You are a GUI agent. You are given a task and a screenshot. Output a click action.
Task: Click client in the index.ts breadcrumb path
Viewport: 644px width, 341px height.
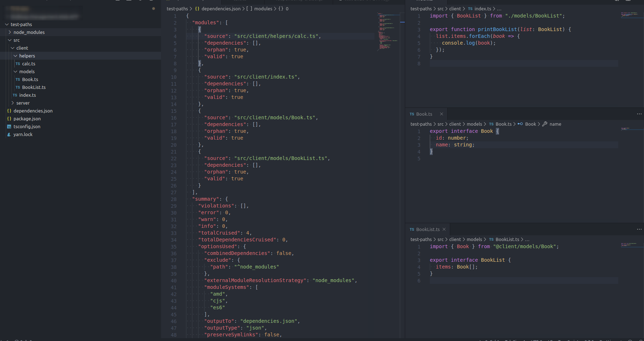[455, 9]
